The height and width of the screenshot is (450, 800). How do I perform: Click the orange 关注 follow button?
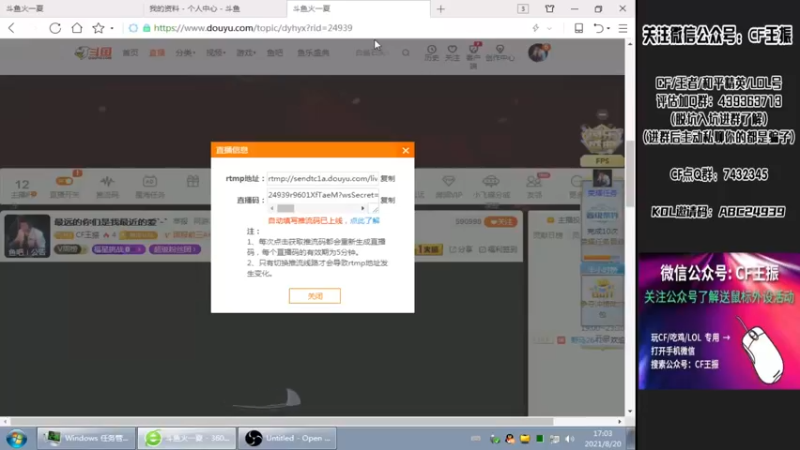pos(501,222)
